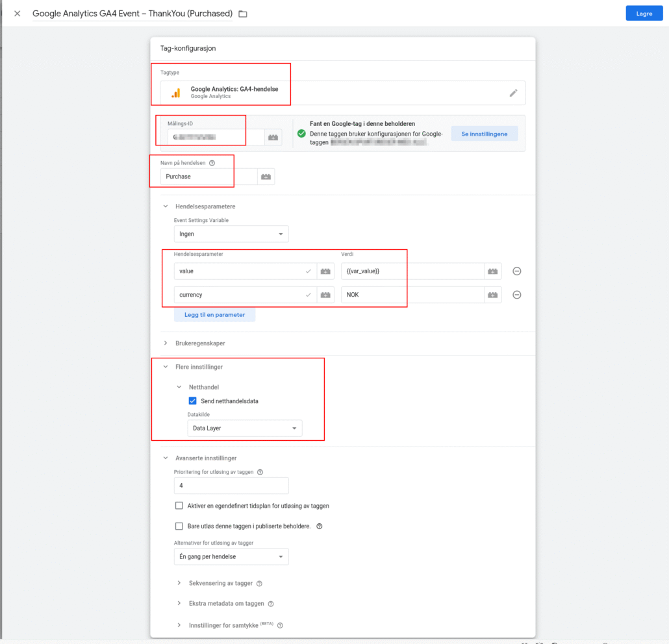This screenshot has width=669, height=644.
Task: Open the Datakilde dropdown set to Data Layer
Action: coord(244,428)
